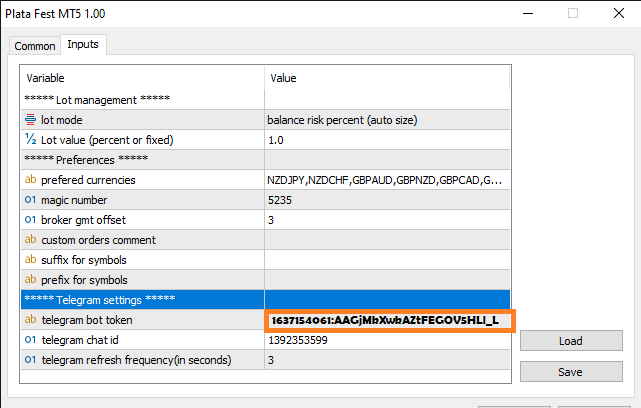Open the lot mode value 'balance risk percent'
Screen dimensions: 641x408
(387, 120)
